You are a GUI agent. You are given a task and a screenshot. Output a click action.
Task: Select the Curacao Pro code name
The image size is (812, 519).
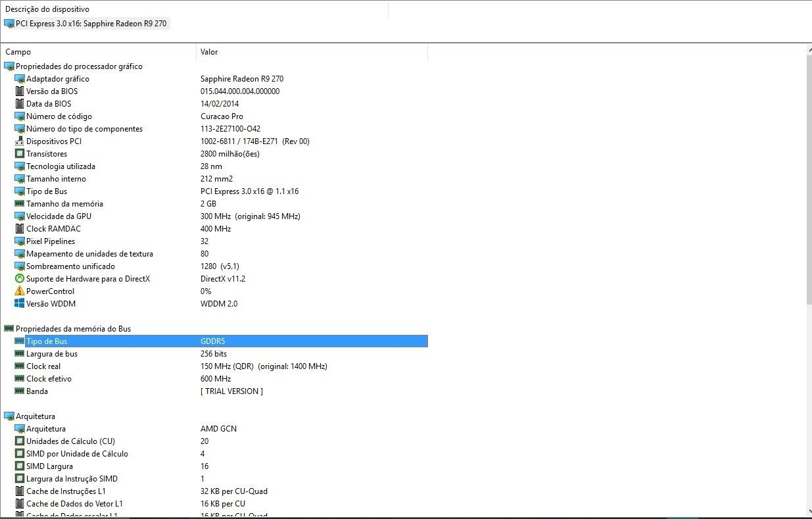click(x=222, y=116)
